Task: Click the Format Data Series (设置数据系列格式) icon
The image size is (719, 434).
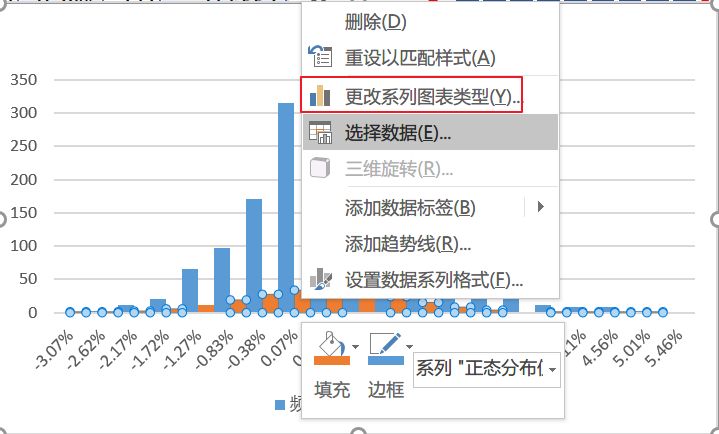Action: pos(320,279)
